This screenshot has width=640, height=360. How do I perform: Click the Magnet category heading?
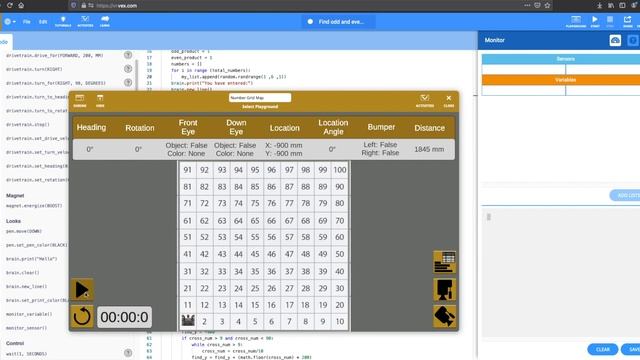(x=15, y=196)
